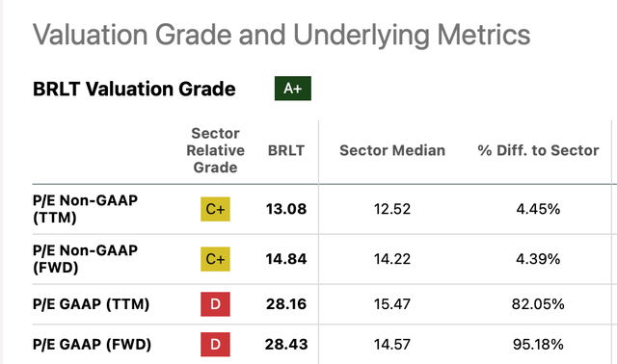Click the 82.05% difference value
Image resolution: width=617 pixels, height=364 pixels.
point(538,304)
